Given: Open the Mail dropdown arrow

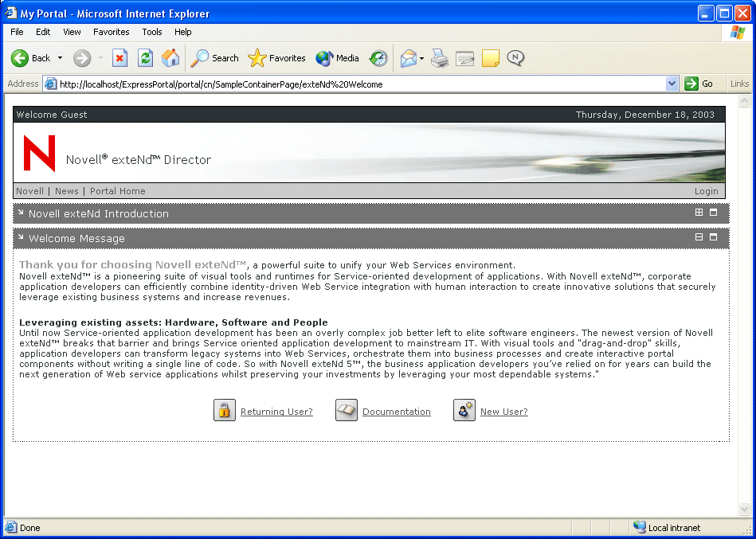Looking at the screenshot, I should click(422, 58).
